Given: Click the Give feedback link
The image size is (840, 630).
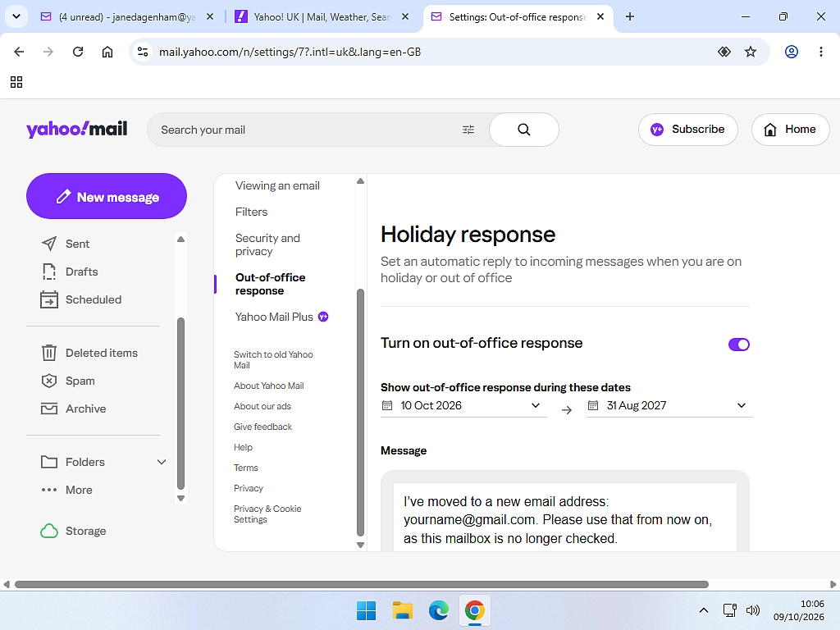Looking at the screenshot, I should coord(262,427).
